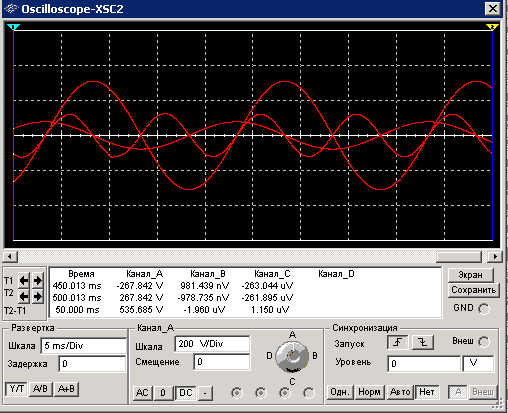Shift cursor T2 left with arrow
This screenshot has width=508, height=413.
pyautogui.click(x=24, y=296)
